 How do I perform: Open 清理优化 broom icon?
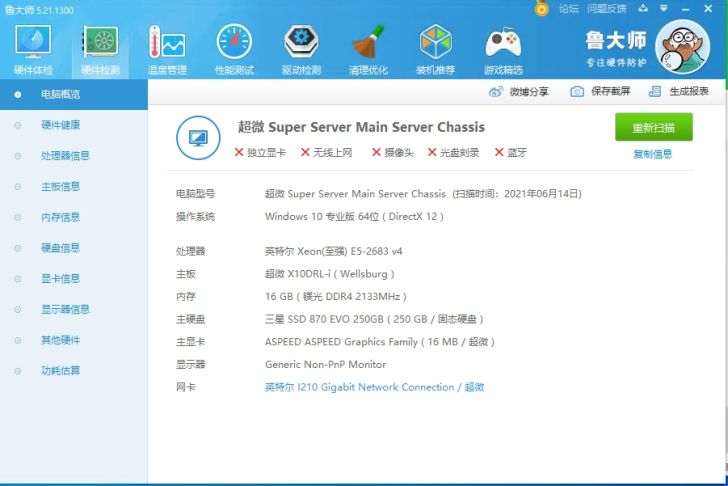click(368, 45)
